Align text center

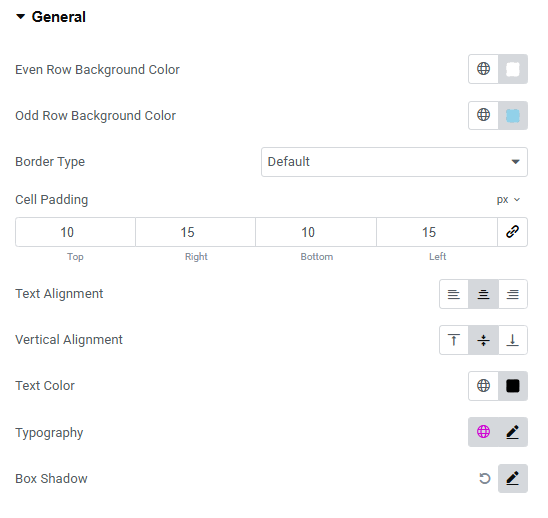click(483, 294)
